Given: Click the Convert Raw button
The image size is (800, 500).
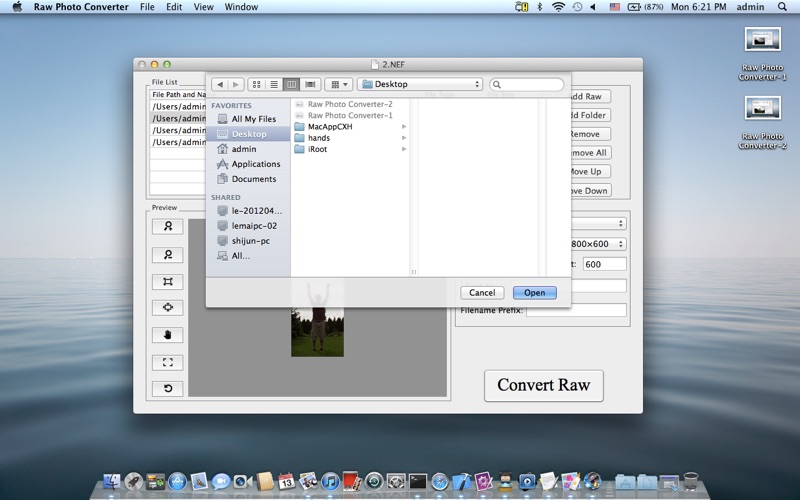Looking at the screenshot, I should pyautogui.click(x=544, y=386).
